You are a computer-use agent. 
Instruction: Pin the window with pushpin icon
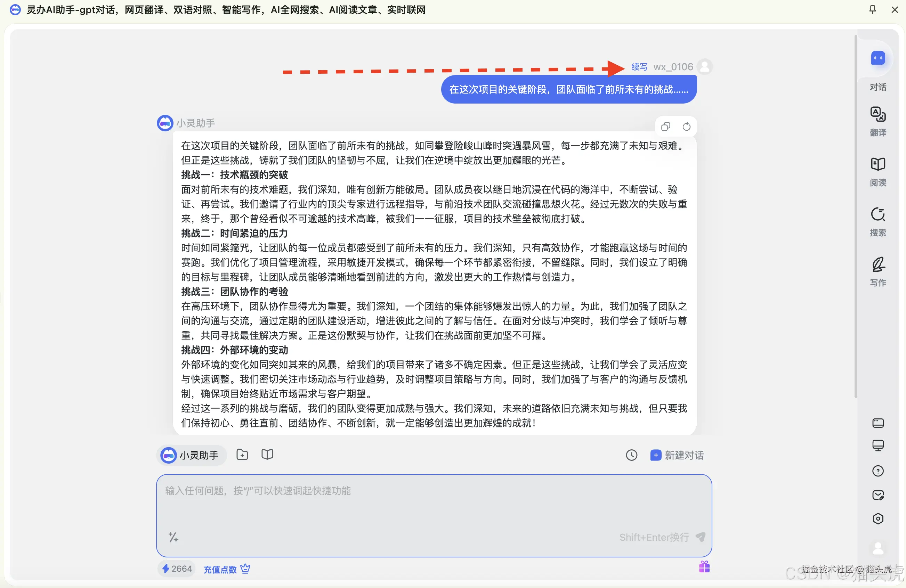tap(873, 9)
